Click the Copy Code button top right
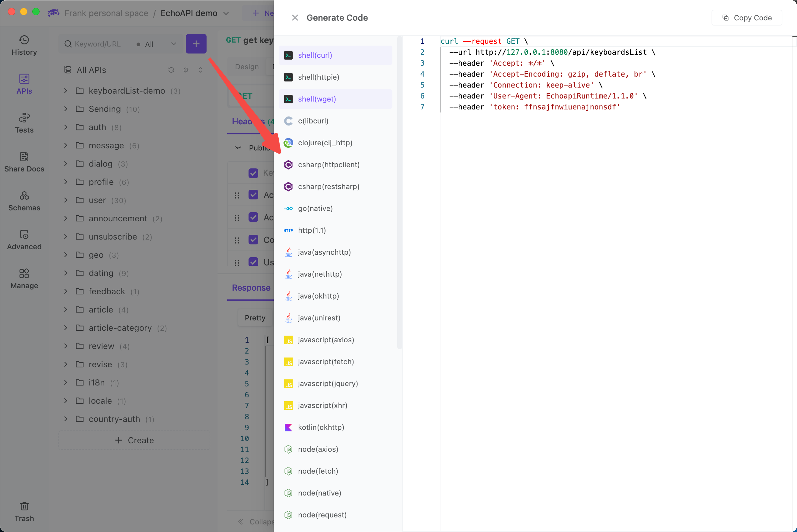The height and width of the screenshot is (532, 797). 747,17
